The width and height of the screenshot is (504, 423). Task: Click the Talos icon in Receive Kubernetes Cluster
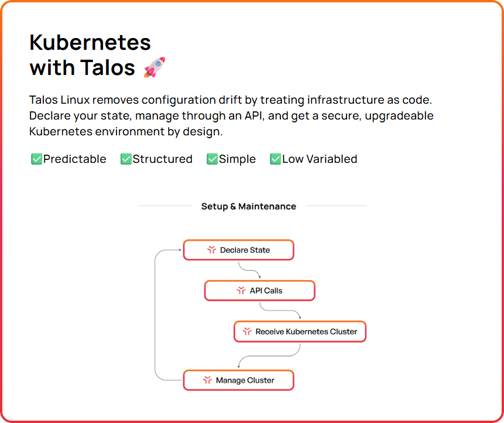[246, 332]
